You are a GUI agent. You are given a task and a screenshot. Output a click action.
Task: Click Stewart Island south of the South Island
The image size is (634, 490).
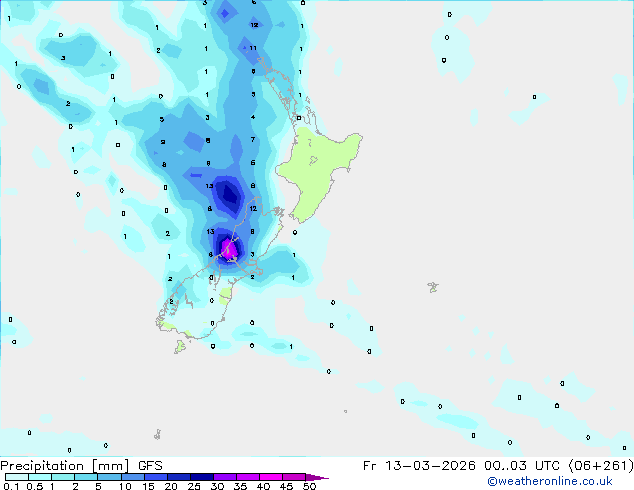(x=180, y=347)
